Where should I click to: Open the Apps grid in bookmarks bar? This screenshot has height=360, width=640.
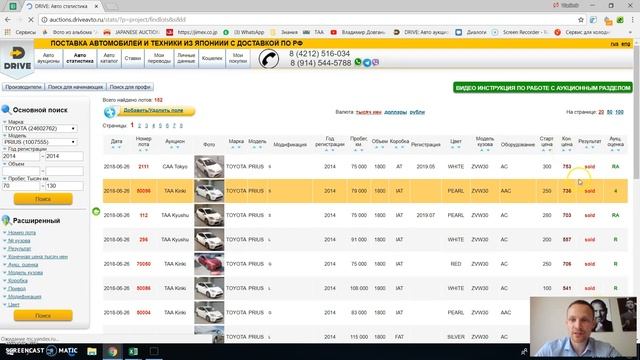pyautogui.click(x=7, y=32)
